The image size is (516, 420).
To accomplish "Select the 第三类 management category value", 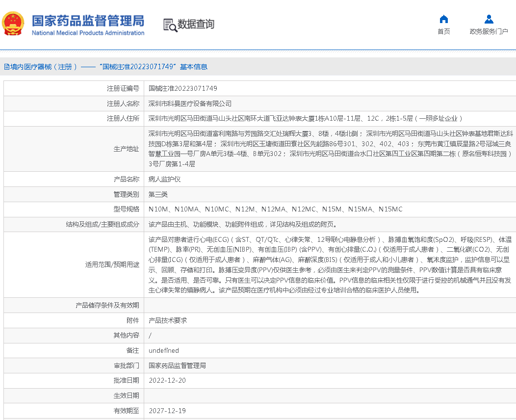I will click(x=160, y=194).
